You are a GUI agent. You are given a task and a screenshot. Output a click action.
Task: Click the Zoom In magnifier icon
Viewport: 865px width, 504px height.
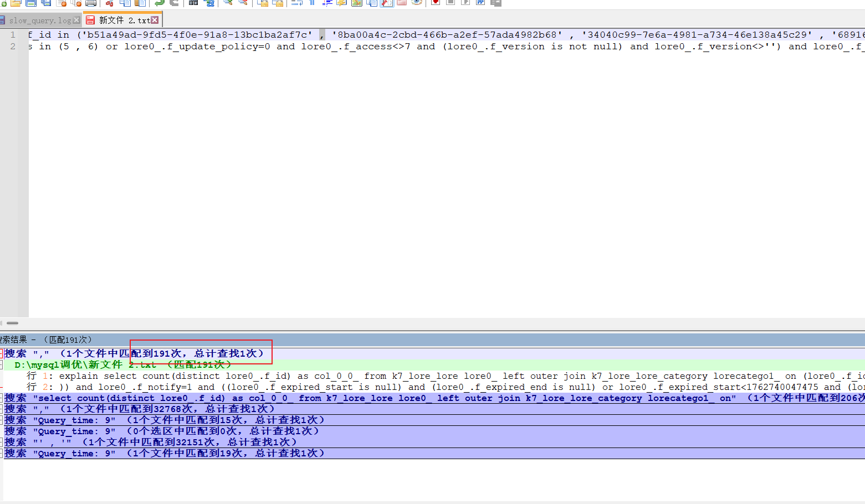pos(228,3)
